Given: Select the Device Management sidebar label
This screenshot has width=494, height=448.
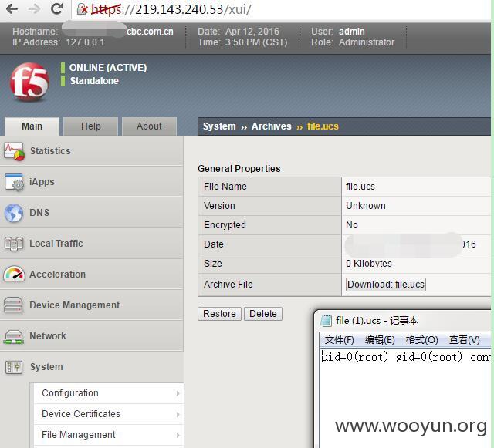Looking at the screenshot, I should coord(75,305).
